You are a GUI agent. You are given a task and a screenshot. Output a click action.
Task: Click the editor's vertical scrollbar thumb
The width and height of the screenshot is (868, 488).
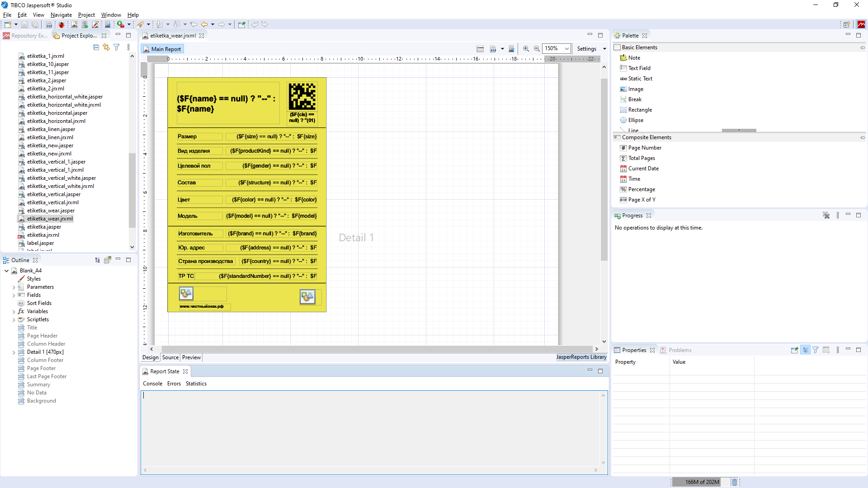(604, 169)
